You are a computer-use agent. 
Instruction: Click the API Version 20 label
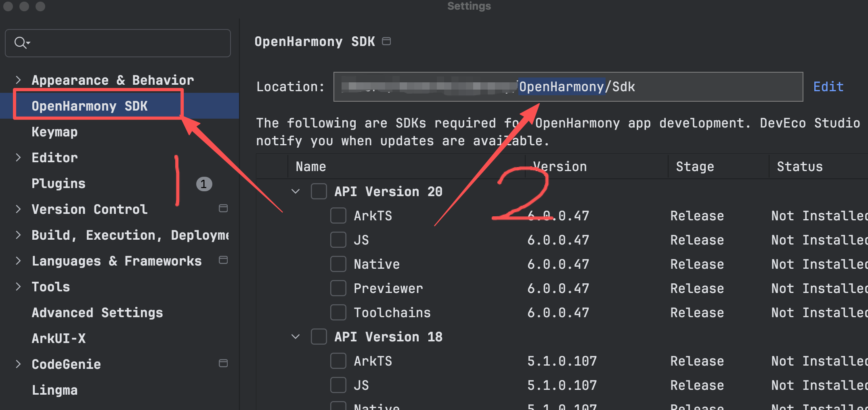(x=388, y=191)
